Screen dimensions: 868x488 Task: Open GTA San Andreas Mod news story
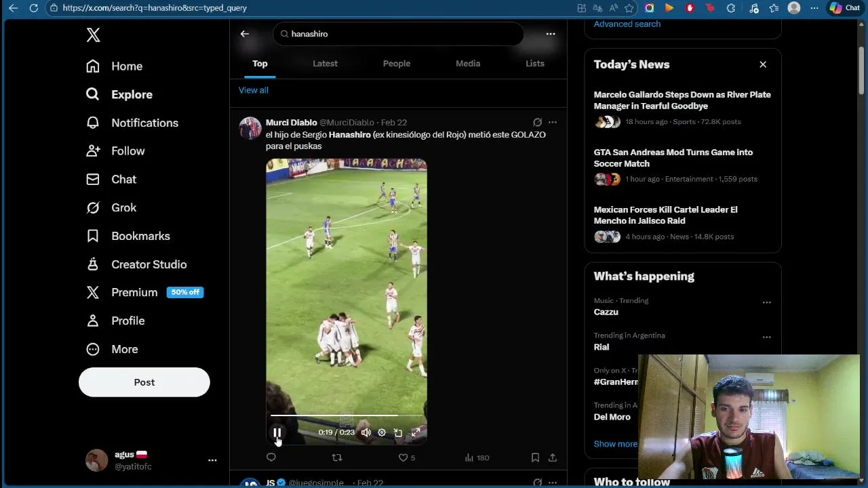pos(683,166)
